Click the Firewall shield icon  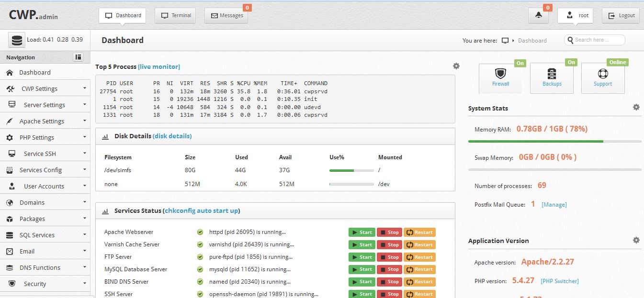pos(500,74)
